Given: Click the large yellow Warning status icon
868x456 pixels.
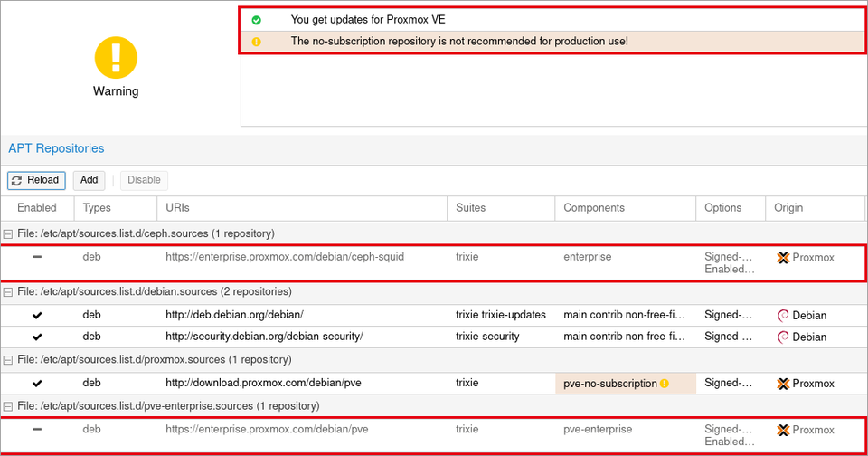Looking at the screenshot, I should [x=116, y=58].
